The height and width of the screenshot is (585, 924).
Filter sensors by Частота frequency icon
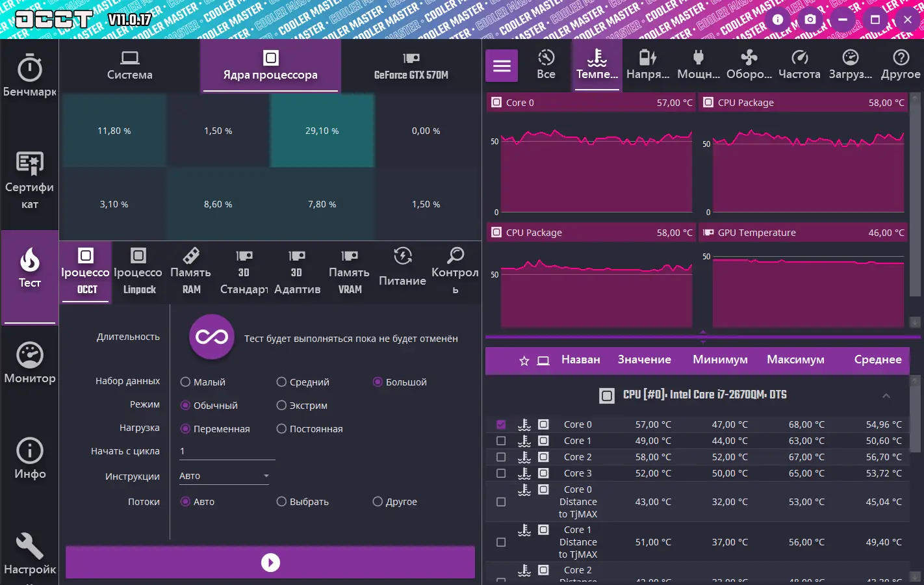coord(799,64)
